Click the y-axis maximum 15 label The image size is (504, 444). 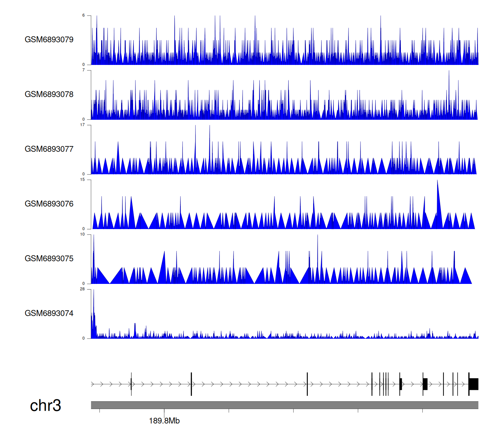[82, 180]
